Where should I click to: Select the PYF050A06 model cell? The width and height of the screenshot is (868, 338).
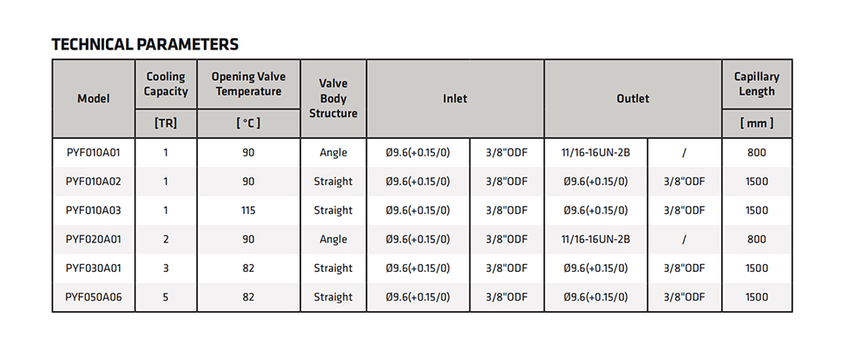click(x=94, y=297)
